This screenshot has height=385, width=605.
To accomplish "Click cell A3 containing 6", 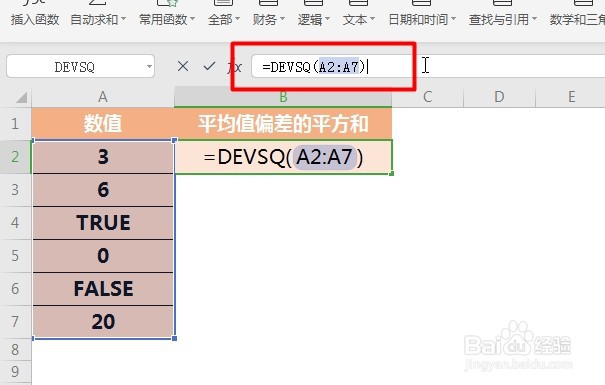I will [103, 190].
